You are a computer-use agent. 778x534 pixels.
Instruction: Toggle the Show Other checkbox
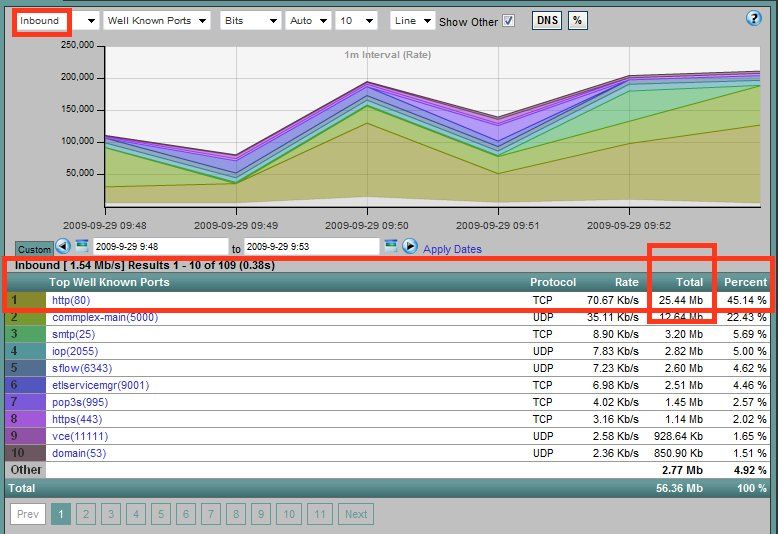click(x=509, y=21)
